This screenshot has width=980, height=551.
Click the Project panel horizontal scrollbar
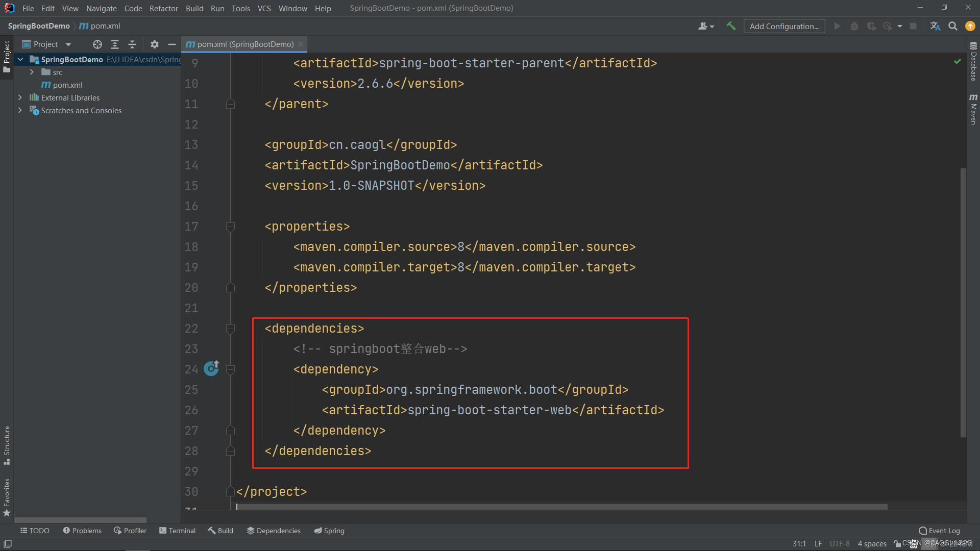point(80,520)
